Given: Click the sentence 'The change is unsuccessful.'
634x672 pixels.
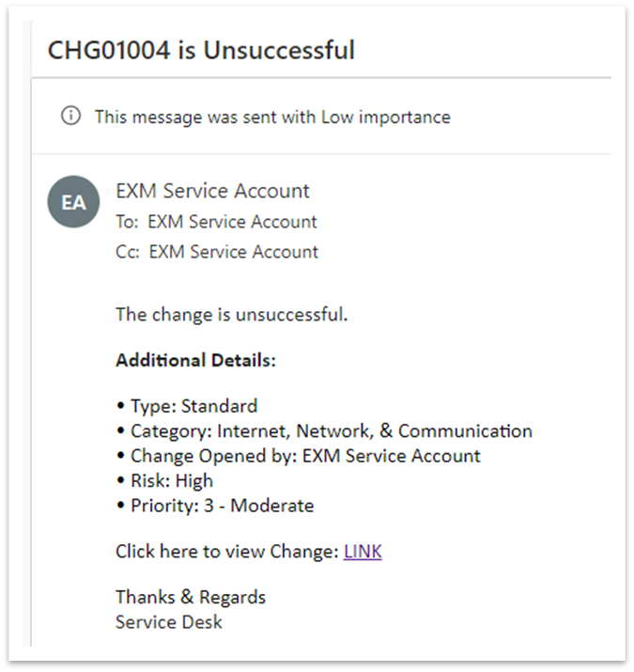Looking at the screenshot, I should [x=232, y=315].
